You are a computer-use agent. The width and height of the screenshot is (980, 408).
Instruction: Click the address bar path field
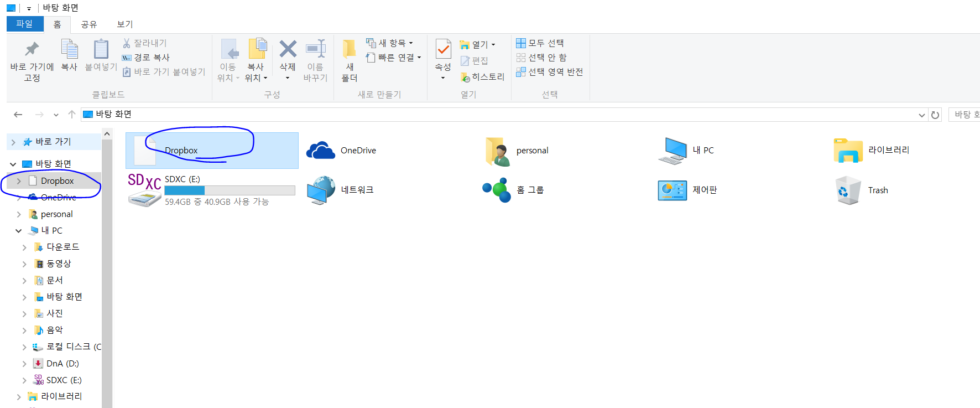503,115
